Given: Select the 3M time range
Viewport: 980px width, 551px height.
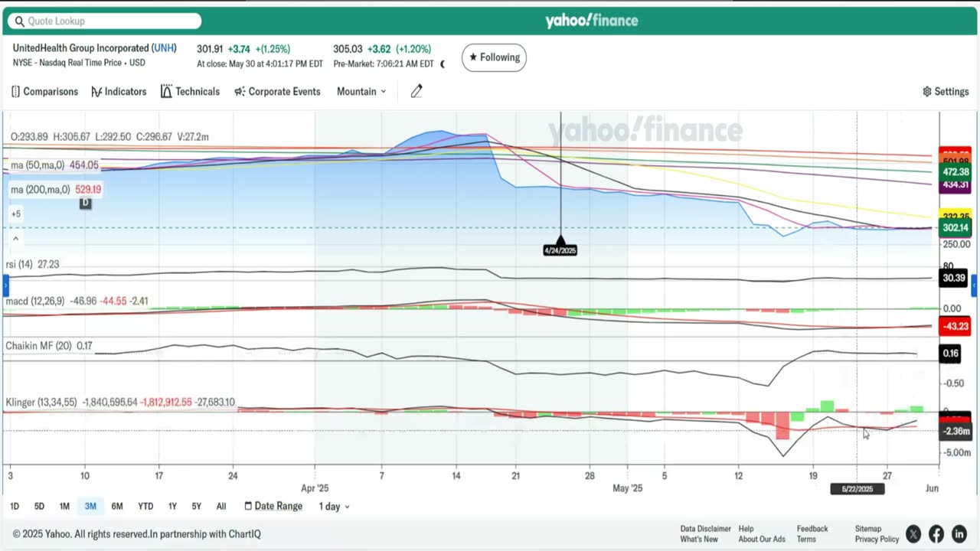Looking at the screenshot, I should tap(90, 507).
